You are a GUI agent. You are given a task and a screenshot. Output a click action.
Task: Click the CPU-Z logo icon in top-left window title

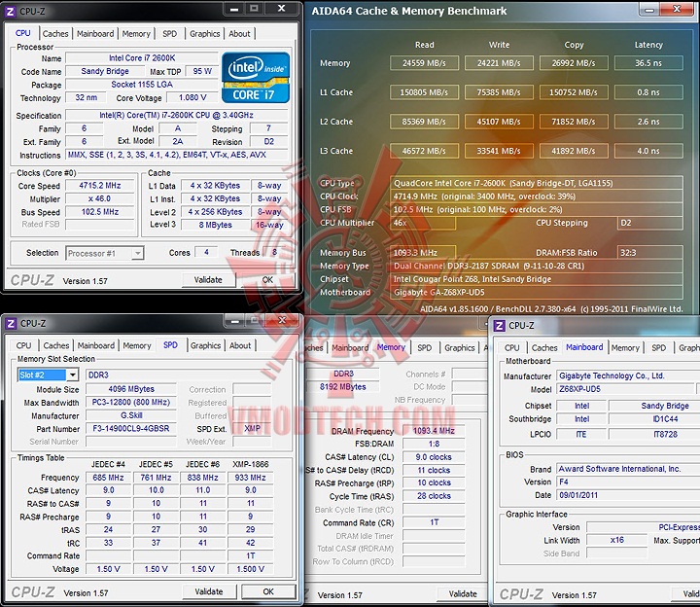[x=11, y=11]
